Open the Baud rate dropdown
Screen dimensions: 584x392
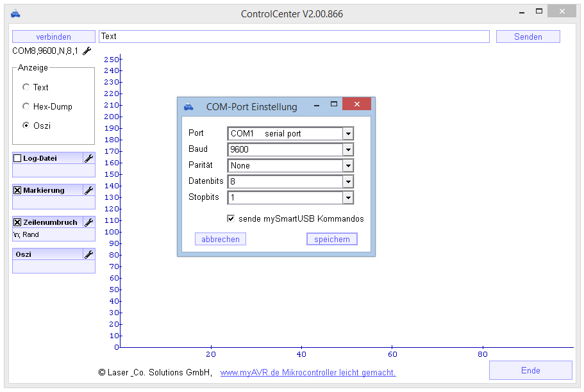point(347,150)
